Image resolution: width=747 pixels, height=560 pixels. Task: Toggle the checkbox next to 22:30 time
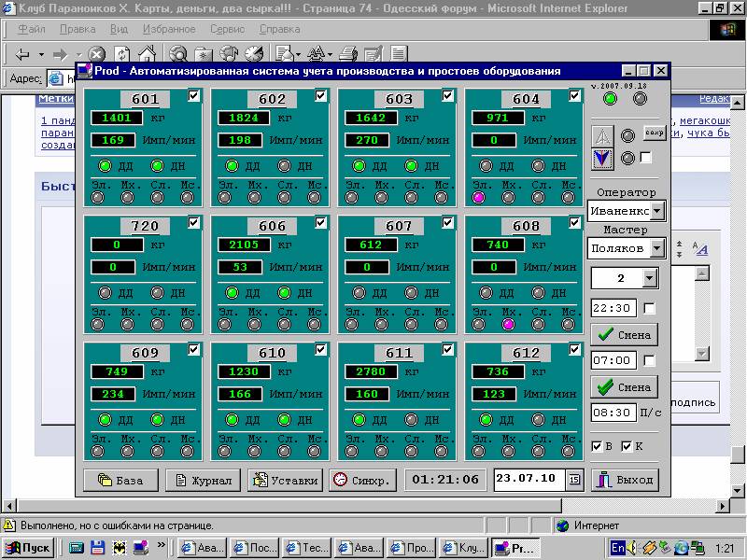tap(649, 308)
